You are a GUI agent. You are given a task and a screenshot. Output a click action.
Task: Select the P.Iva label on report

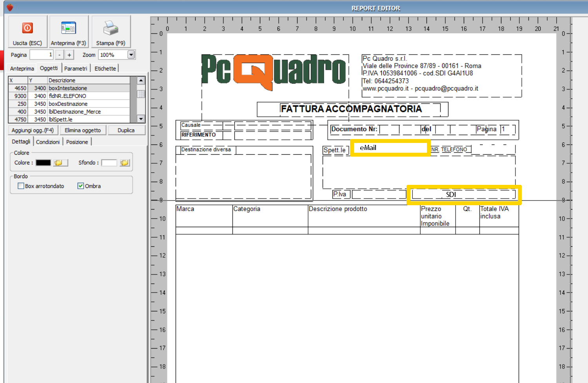click(339, 194)
